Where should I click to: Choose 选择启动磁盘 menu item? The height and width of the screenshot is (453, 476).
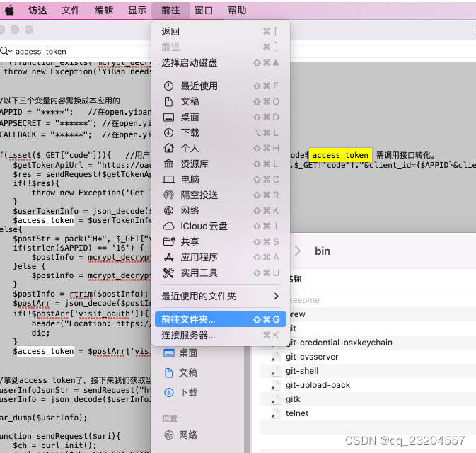click(x=221, y=63)
